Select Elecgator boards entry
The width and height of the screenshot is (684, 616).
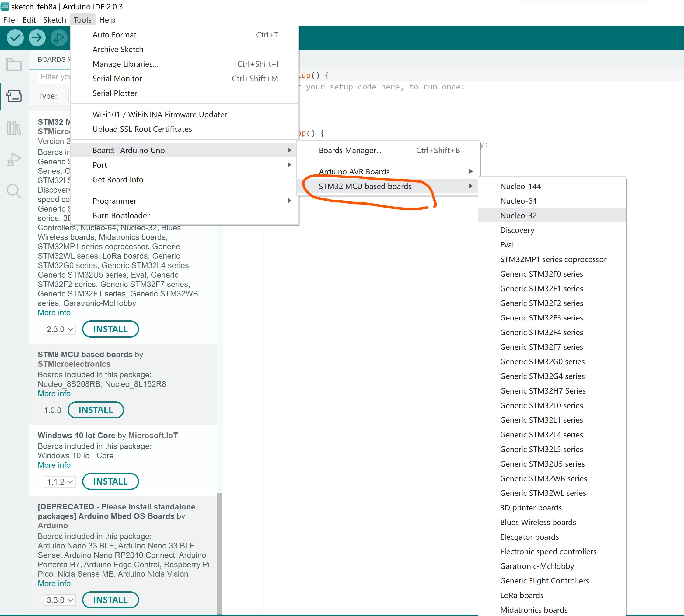click(x=552, y=537)
